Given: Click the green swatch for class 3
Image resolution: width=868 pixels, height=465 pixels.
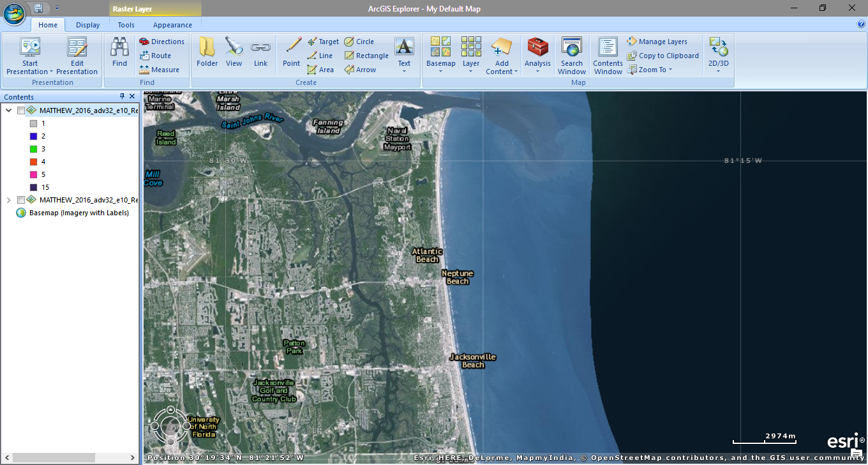Looking at the screenshot, I should tap(34, 149).
